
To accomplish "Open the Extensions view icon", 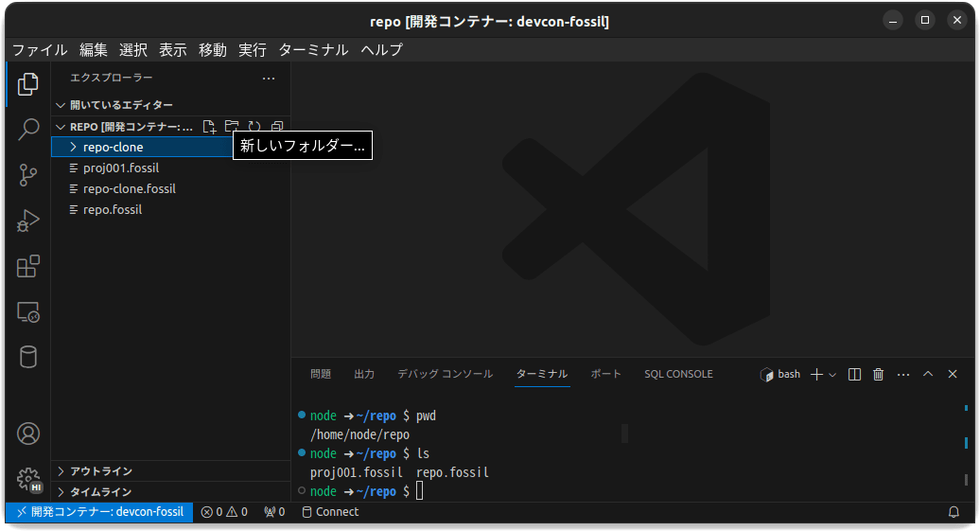I will tap(28, 266).
